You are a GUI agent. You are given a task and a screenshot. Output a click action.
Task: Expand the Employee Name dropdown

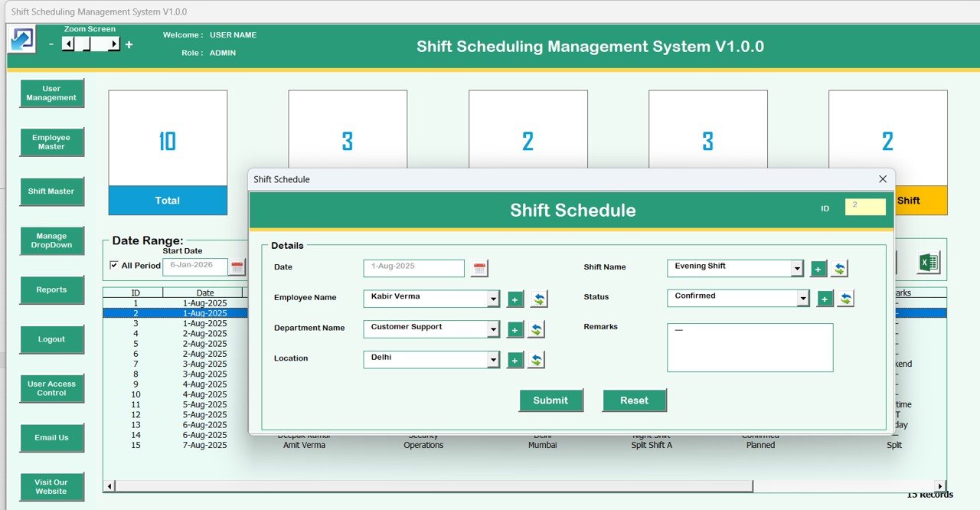[494, 299]
